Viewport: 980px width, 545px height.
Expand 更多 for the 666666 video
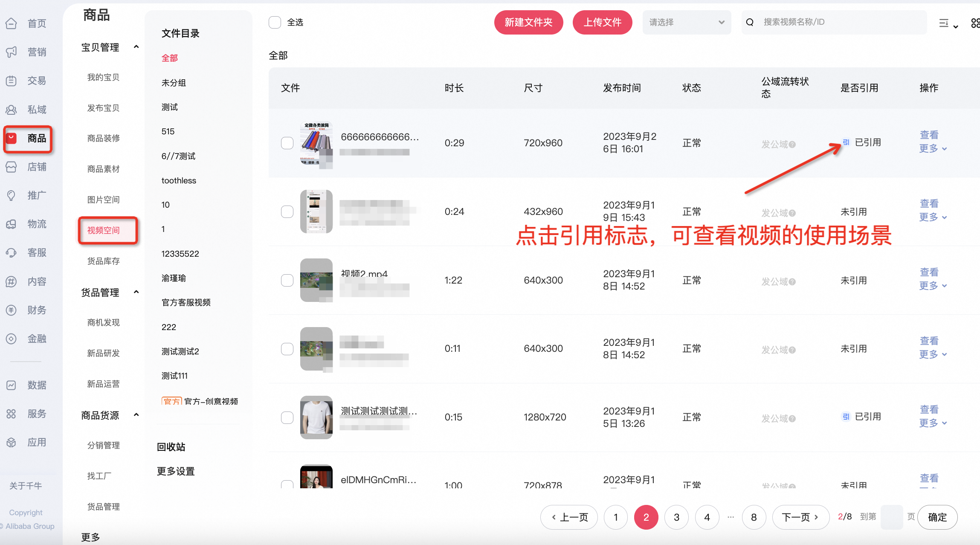coord(933,148)
